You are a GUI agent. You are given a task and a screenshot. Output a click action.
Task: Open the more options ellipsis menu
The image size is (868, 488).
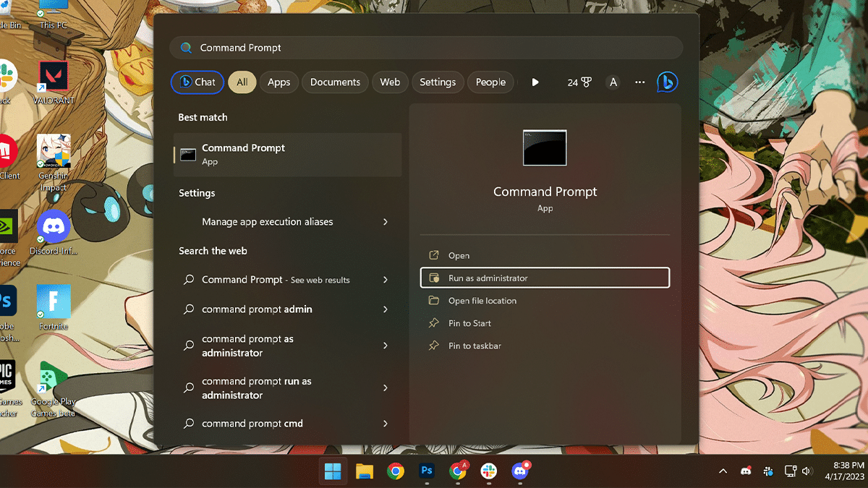pyautogui.click(x=639, y=82)
